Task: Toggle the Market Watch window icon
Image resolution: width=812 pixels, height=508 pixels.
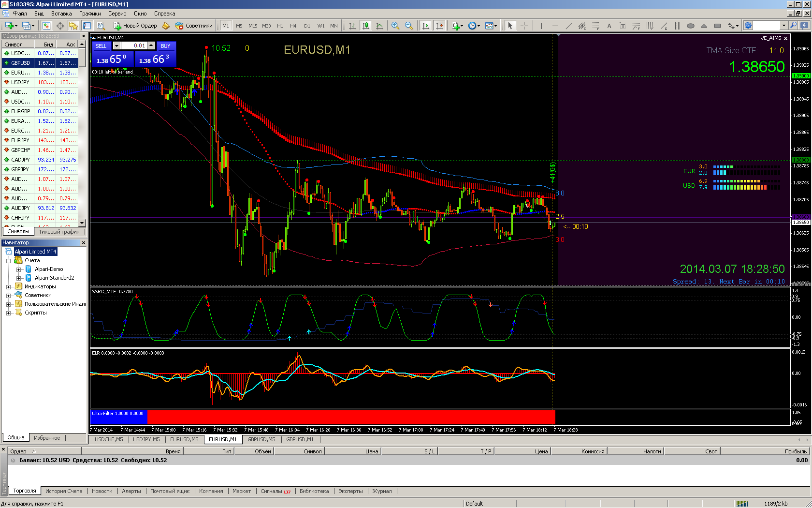Action: (46, 26)
